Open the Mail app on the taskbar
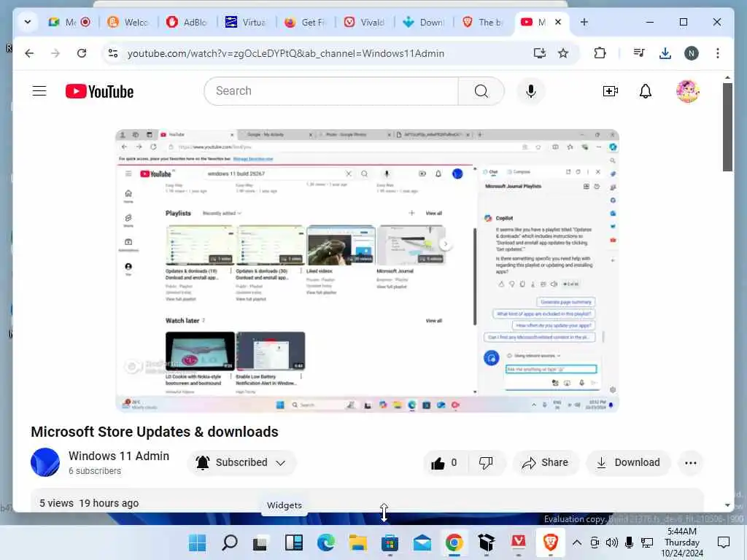 click(422, 542)
